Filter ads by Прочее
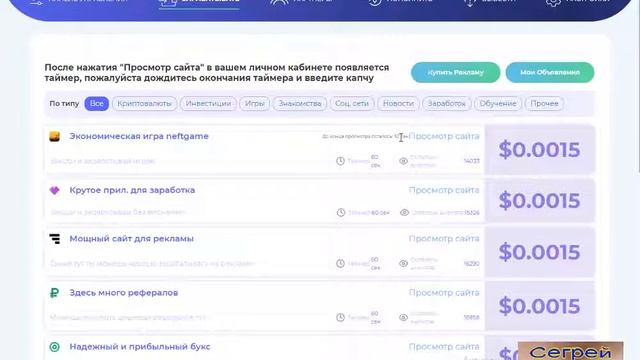The height and width of the screenshot is (360, 640). click(x=544, y=104)
